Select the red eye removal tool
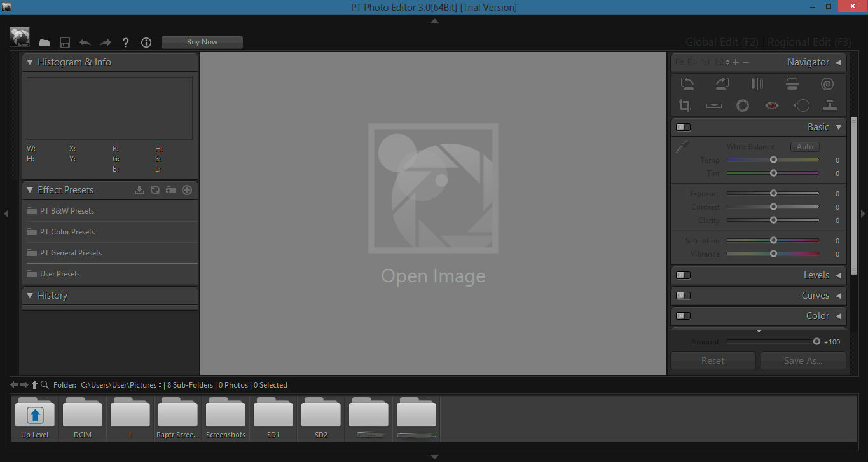 (771, 105)
